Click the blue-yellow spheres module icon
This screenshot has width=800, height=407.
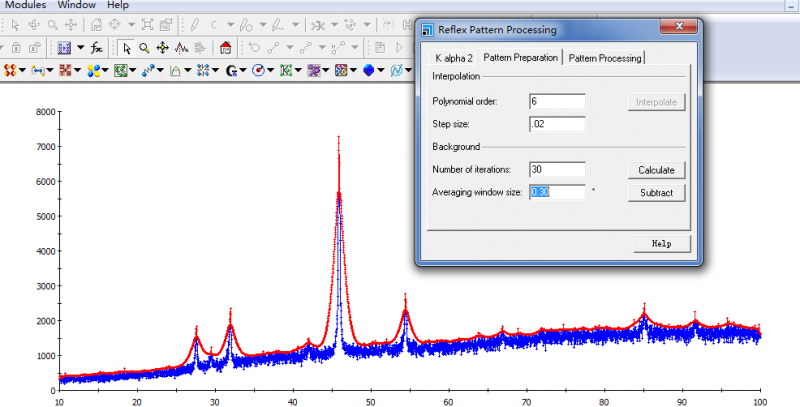(x=93, y=70)
